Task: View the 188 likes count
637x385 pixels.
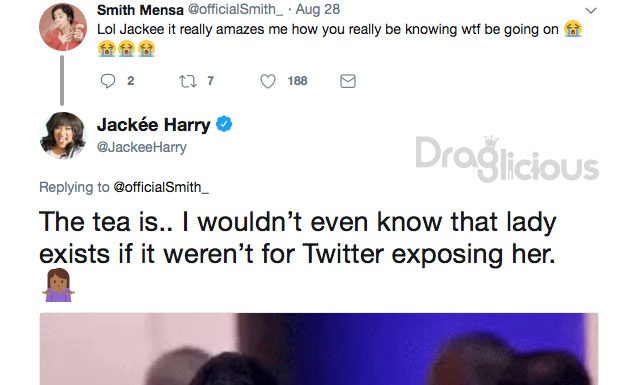Action: [297, 81]
